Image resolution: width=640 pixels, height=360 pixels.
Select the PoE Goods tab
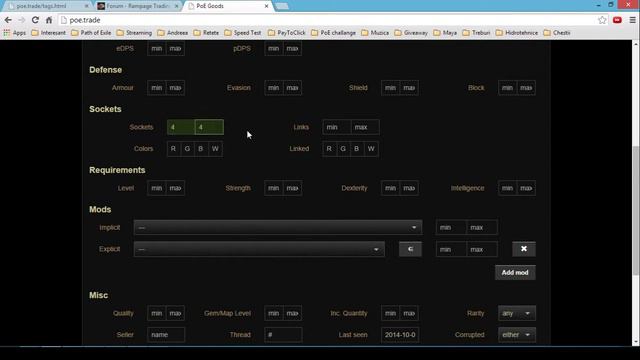click(227, 6)
